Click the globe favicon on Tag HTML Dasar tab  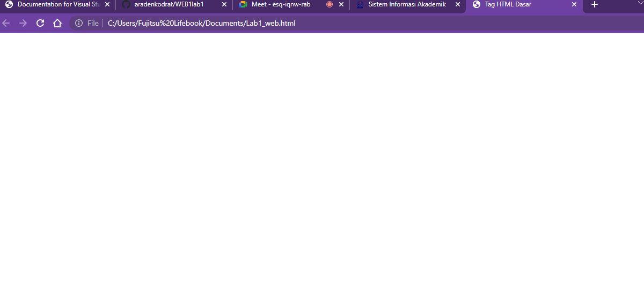477,4
